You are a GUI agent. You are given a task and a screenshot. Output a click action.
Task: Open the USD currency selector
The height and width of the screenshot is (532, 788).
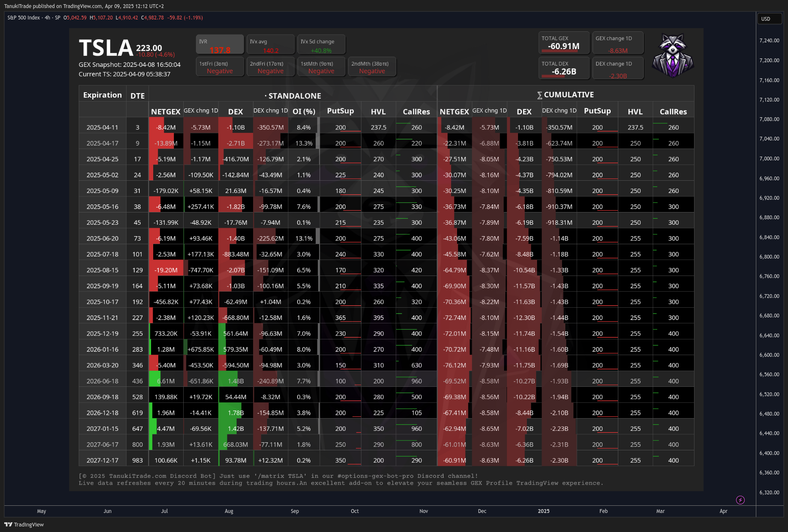point(769,19)
